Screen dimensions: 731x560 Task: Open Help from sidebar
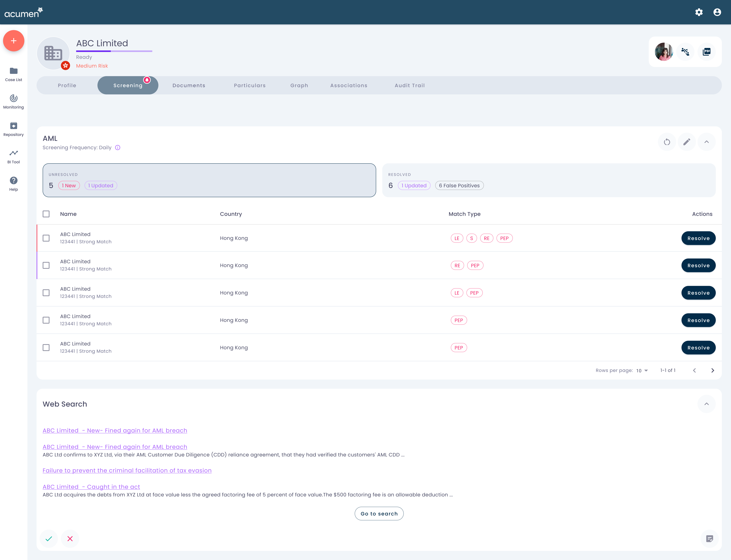14,184
